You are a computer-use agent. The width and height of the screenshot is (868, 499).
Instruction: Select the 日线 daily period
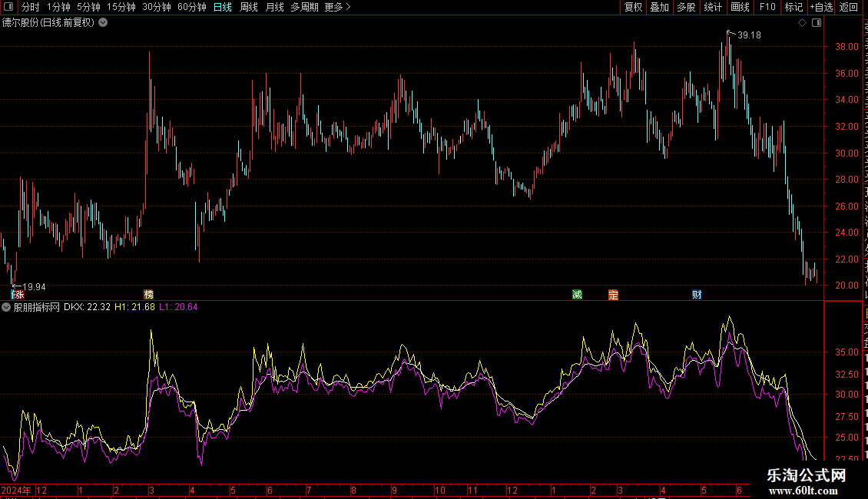[x=223, y=7]
